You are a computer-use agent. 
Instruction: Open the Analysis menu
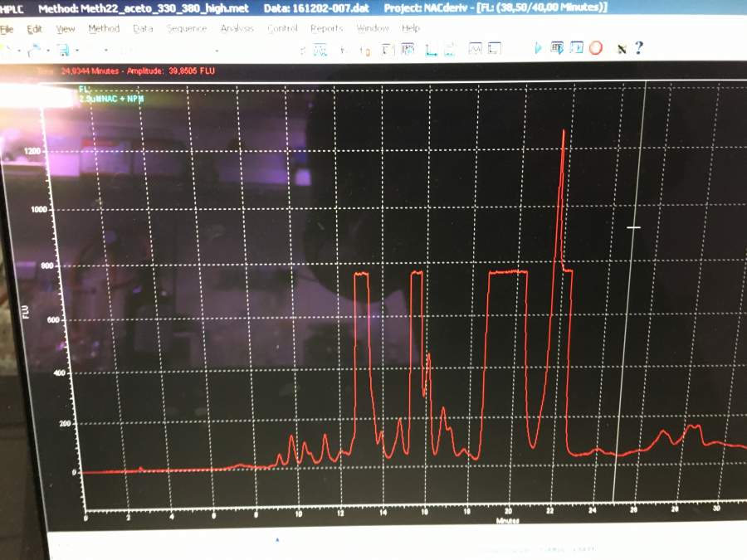[237, 28]
